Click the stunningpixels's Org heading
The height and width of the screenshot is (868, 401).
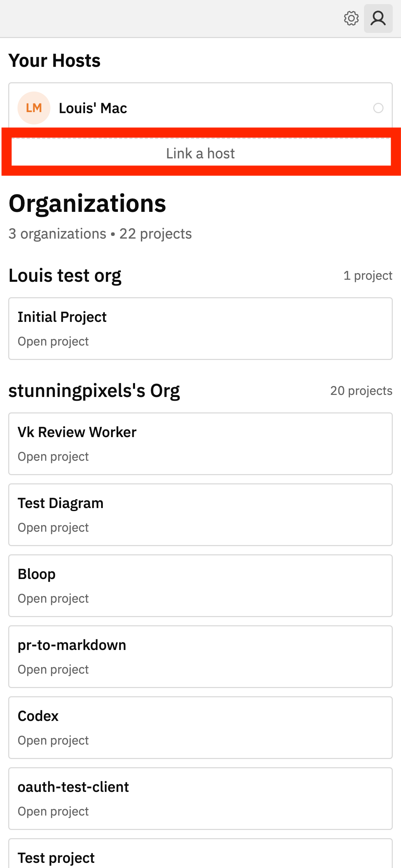click(94, 390)
